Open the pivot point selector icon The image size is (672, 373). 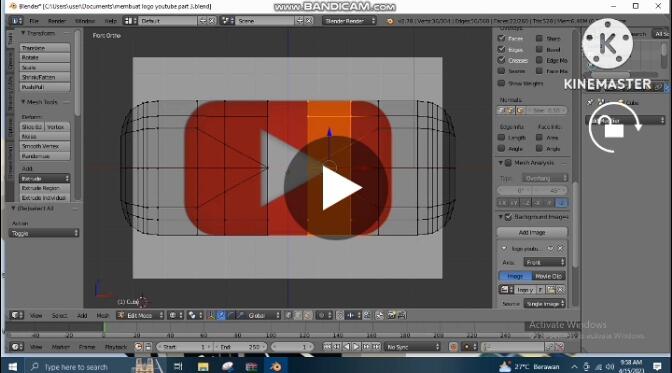click(194, 315)
